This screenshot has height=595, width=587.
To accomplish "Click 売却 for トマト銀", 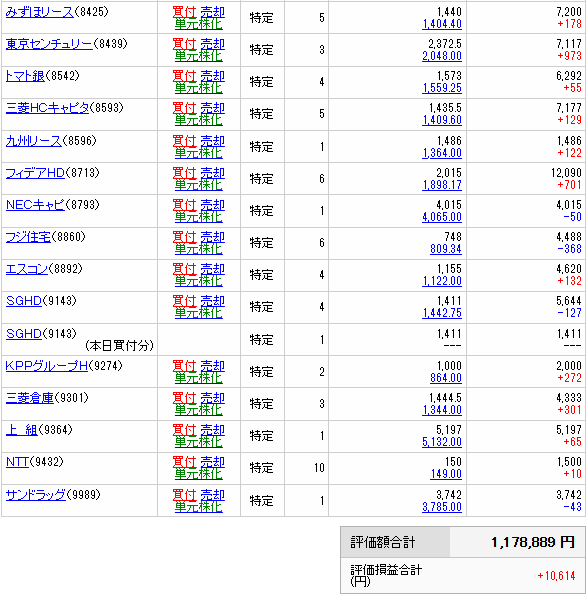I will point(212,76).
